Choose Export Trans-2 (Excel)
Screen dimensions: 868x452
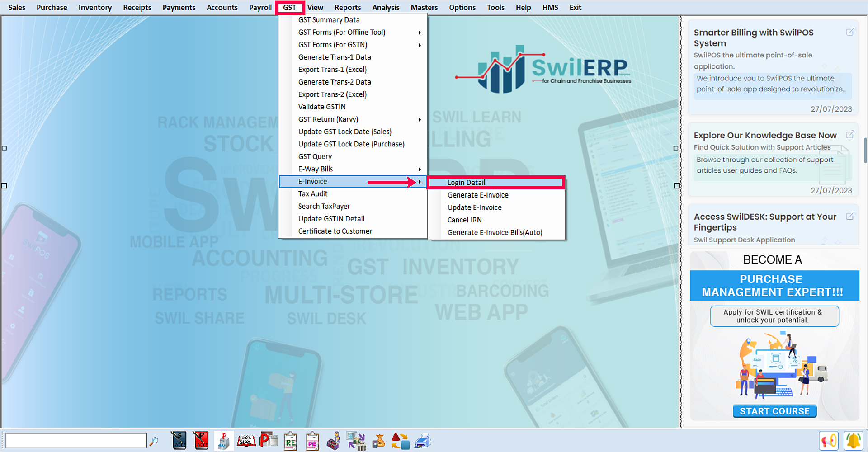click(x=353, y=94)
